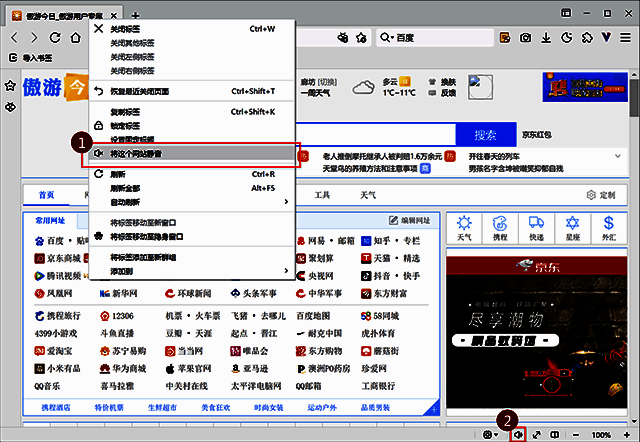
Task: Choose move tab to private window entry
Action: coord(192,237)
